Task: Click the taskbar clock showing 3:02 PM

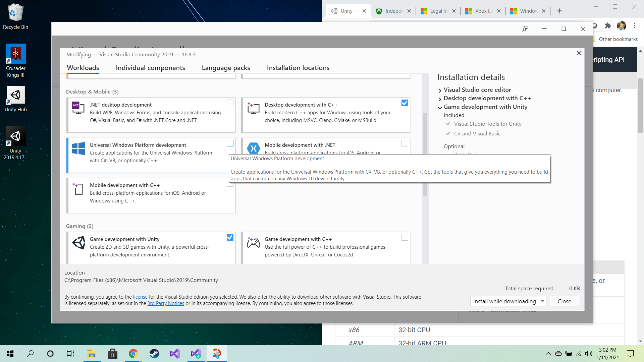Action: coord(607,354)
